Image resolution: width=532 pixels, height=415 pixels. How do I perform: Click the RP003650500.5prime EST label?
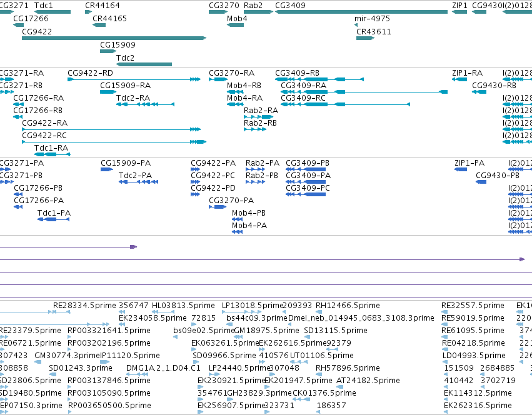pyautogui.click(x=109, y=406)
